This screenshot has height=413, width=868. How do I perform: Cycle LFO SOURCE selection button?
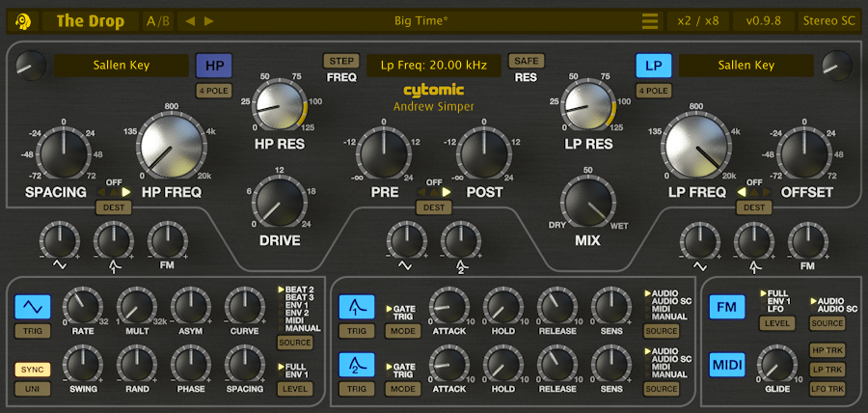295,343
